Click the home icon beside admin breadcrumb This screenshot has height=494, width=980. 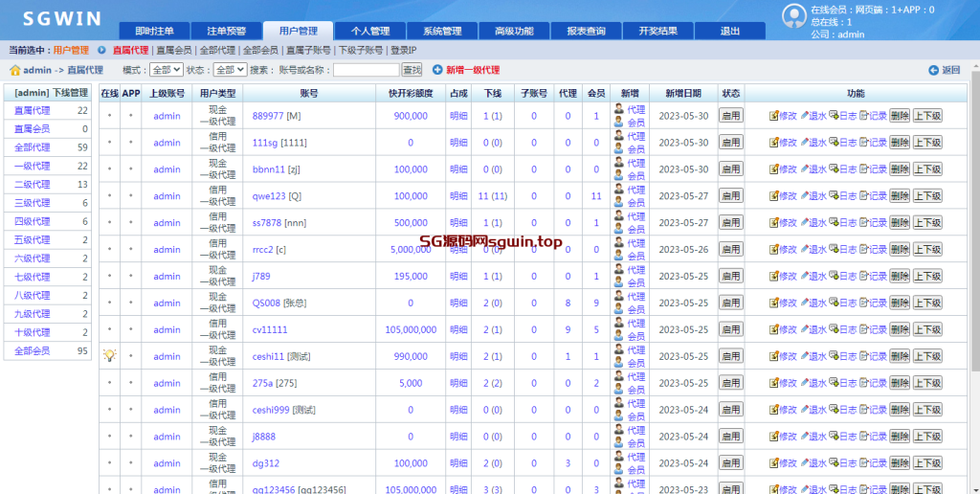(x=15, y=70)
